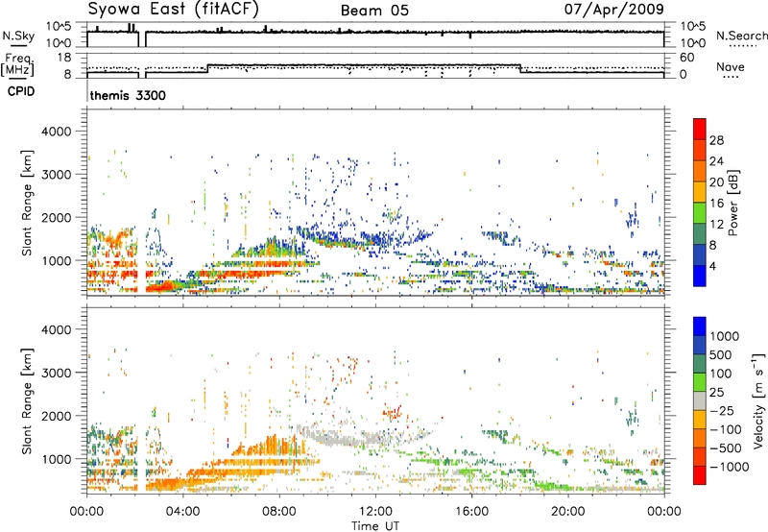Click the "Nave" legend label
This screenshot has width=768, height=532.
pyautogui.click(x=731, y=67)
